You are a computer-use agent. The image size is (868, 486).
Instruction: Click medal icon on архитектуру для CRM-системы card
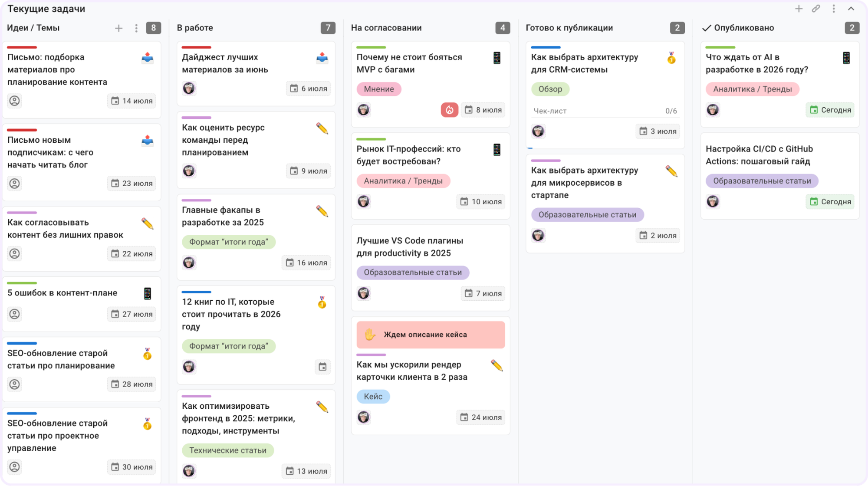click(x=671, y=58)
